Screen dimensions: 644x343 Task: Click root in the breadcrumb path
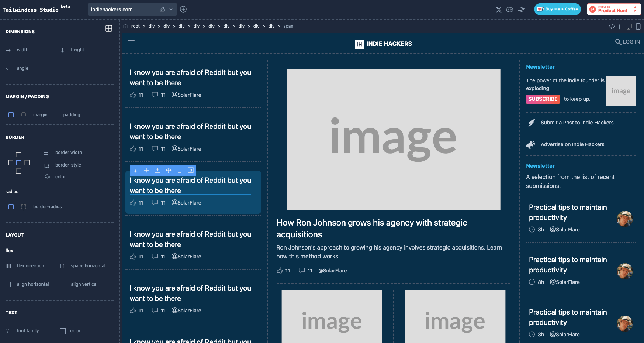point(135,26)
